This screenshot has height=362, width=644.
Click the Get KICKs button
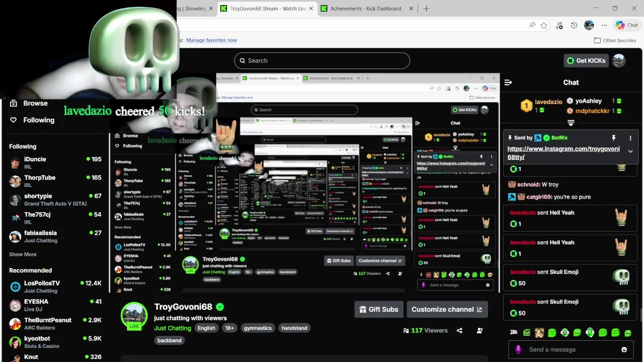pyautogui.click(x=586, y=60)
